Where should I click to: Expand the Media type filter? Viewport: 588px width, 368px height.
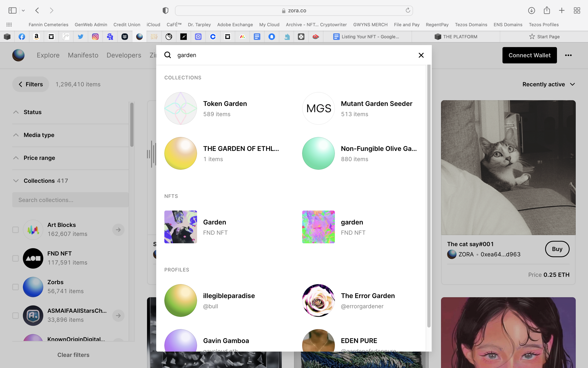point(39,135)
